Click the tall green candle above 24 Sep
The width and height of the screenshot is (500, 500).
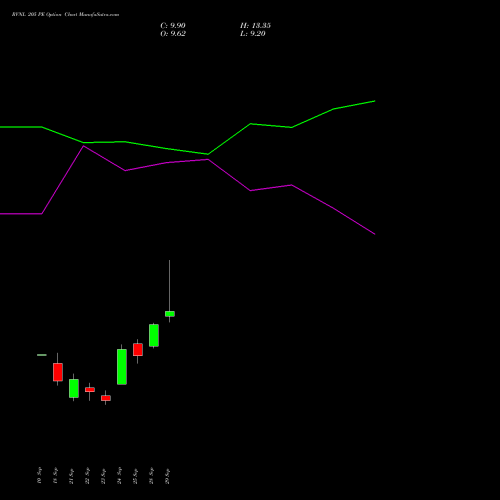coord(122,367)
